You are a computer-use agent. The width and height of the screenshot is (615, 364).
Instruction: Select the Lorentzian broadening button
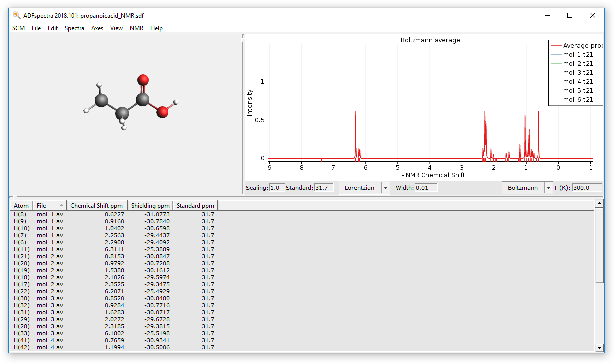click(x=360, y=188)
